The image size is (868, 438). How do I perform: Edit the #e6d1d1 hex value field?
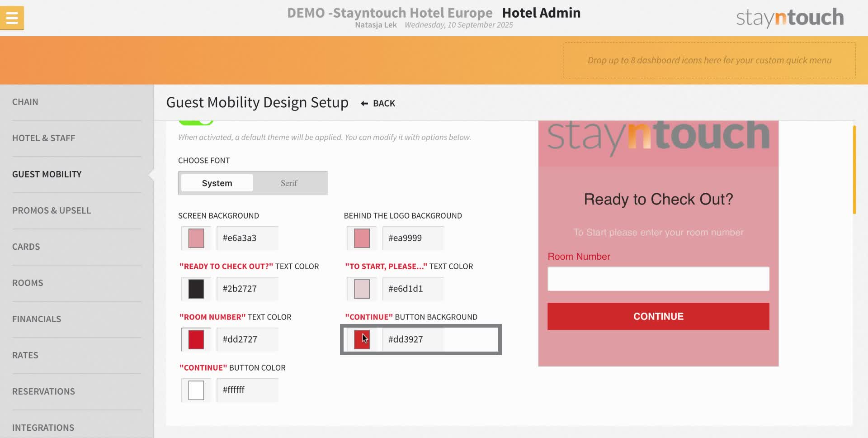(413, 289)
